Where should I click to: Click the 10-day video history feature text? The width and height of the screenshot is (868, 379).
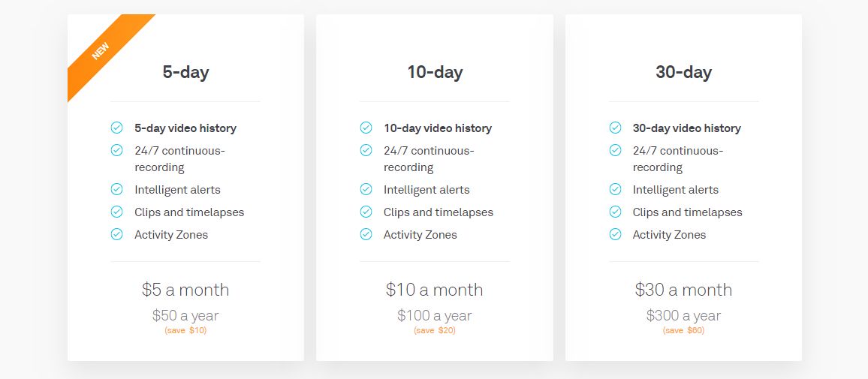(438, 128)
